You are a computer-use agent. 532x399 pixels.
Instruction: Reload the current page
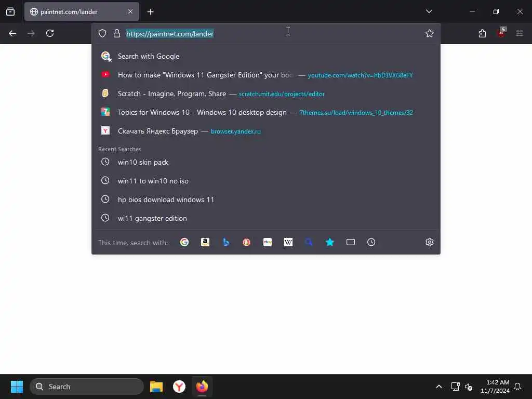point(50,33)
